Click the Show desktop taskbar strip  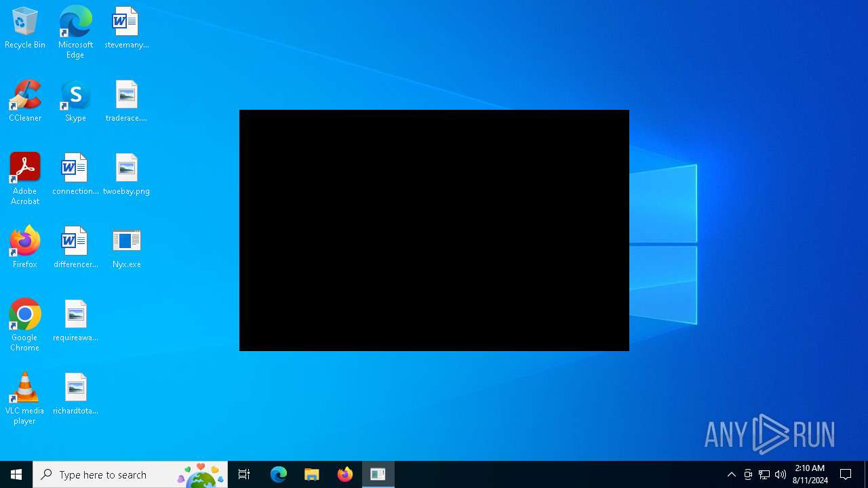(x=866, y=474)
